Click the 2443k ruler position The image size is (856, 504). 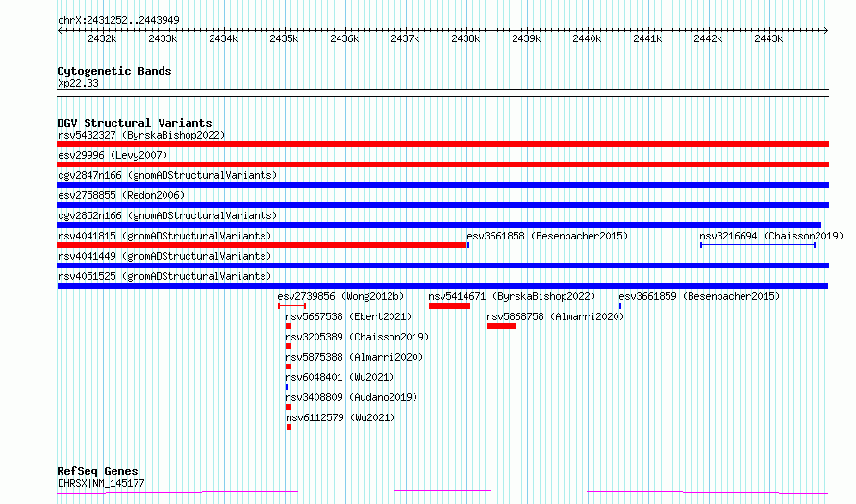coord(768,38)
